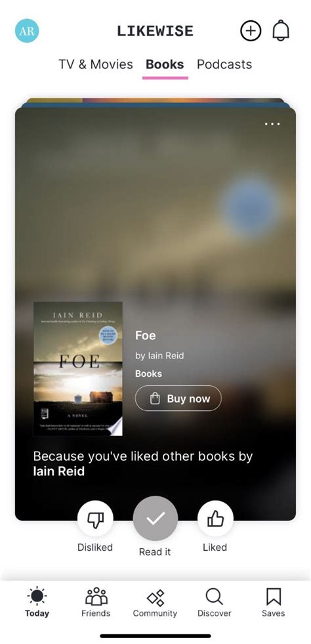
Task: Tap the author link by Iain Reid
Action: [159, 356]
